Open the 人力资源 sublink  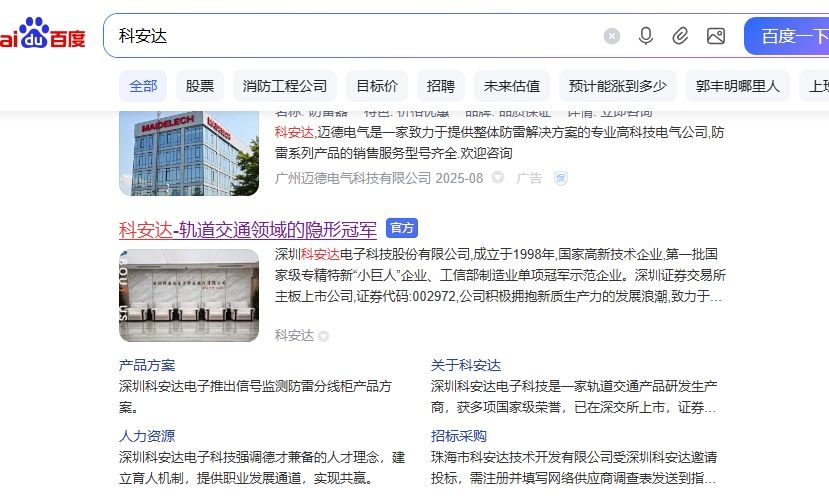(147, 436)
